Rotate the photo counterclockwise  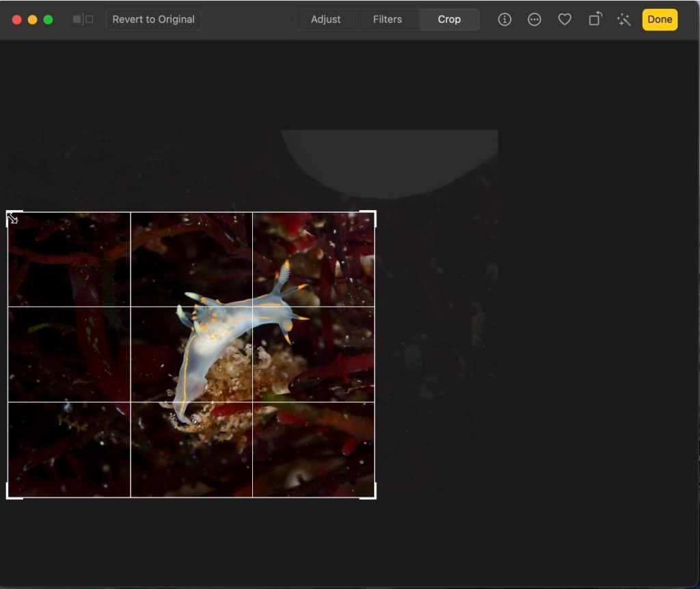pos(594,19)
